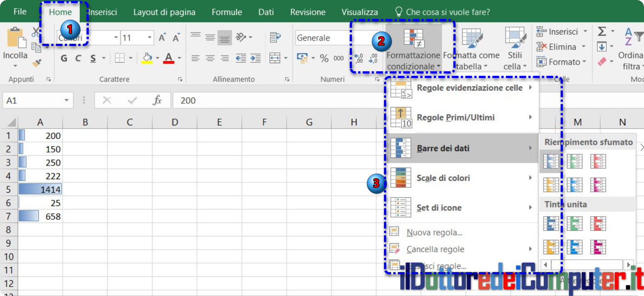
Task: Click the AutoSum sigma icon
Action: point(602,32)
